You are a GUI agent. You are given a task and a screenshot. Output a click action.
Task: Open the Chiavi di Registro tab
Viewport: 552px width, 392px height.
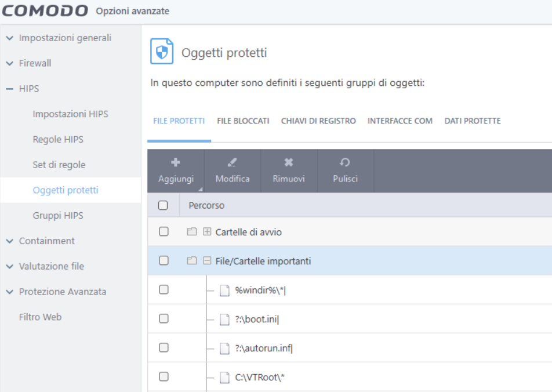coord(318,121)
